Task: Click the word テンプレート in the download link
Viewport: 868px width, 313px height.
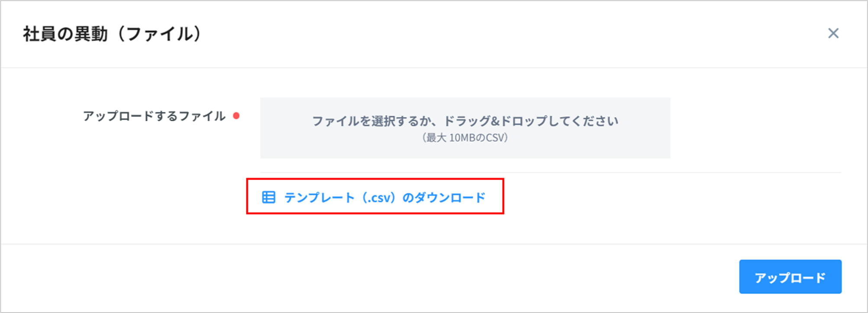Action: pyautogui.click(x=319, y=197)
